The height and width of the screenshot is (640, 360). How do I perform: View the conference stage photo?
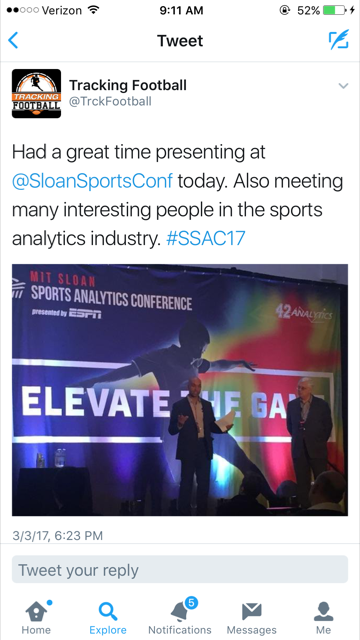point(180,390)
